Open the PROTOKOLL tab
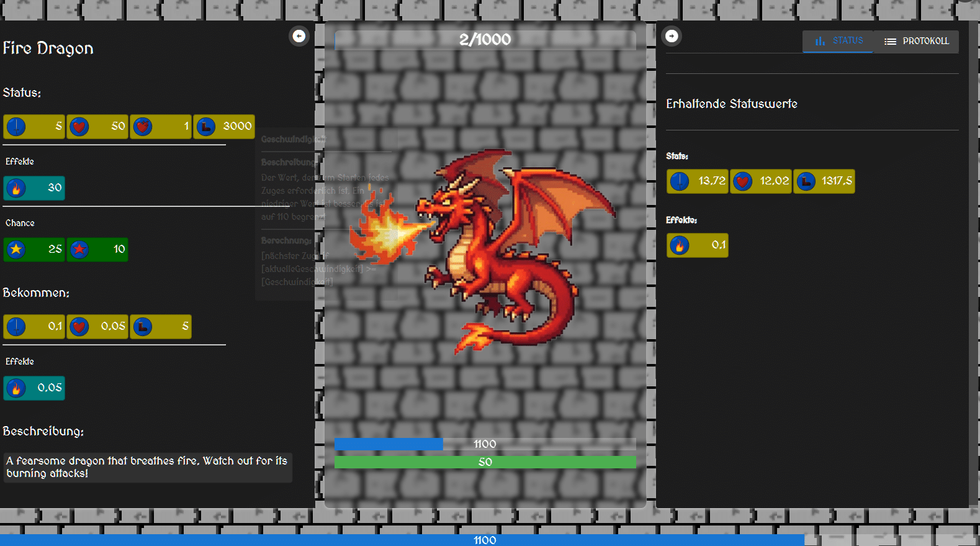Viewport: 980px width, 546px height. (916, 41)
